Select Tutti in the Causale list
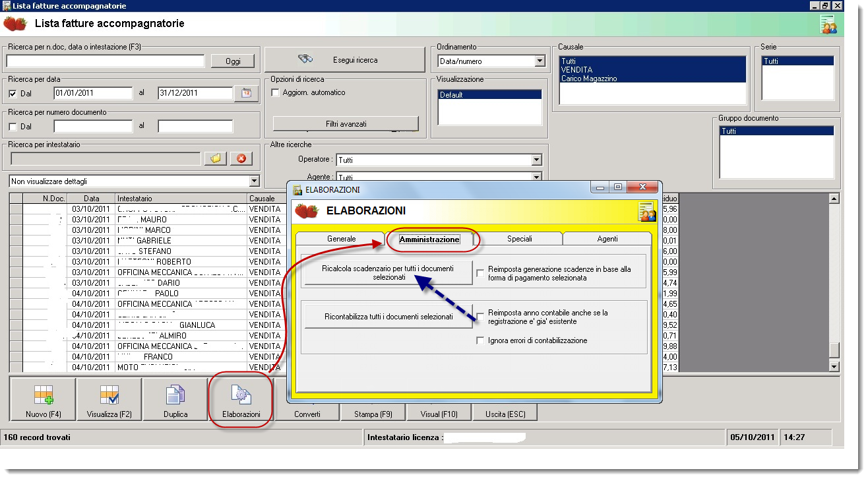 click(x=653, y=61)
